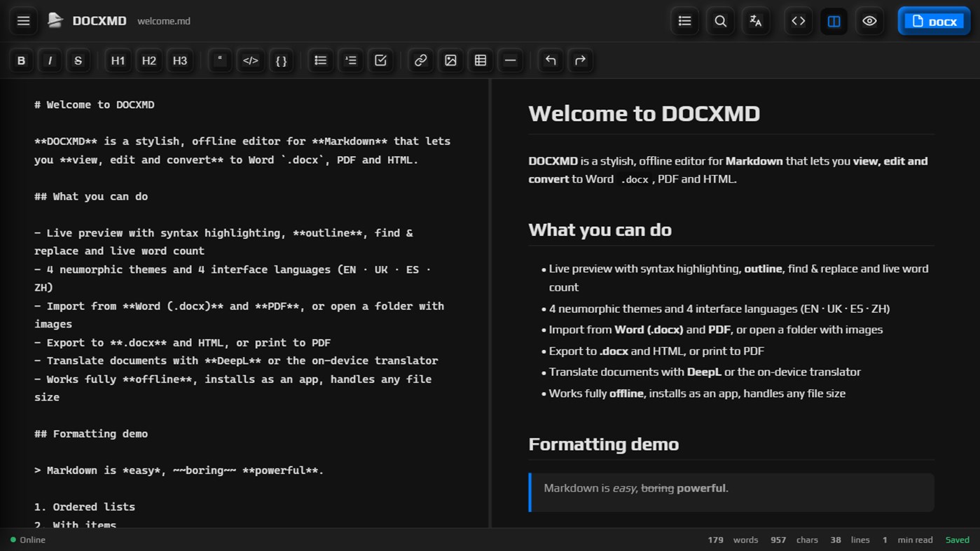The width and height of the screenshot is (980, 551).
Task: Click in the '# Welcome to DOCXMD' source line
Action: [94, 105]
